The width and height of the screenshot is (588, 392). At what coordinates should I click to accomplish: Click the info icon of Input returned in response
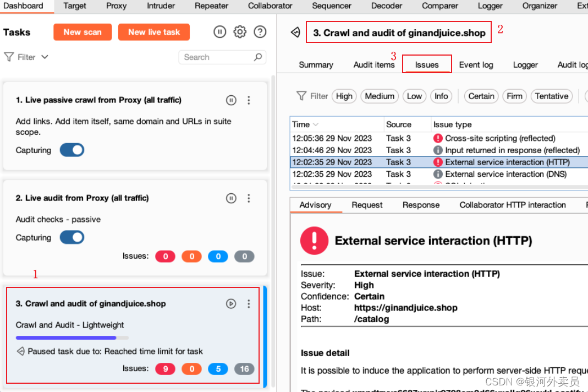click(438, 150)
